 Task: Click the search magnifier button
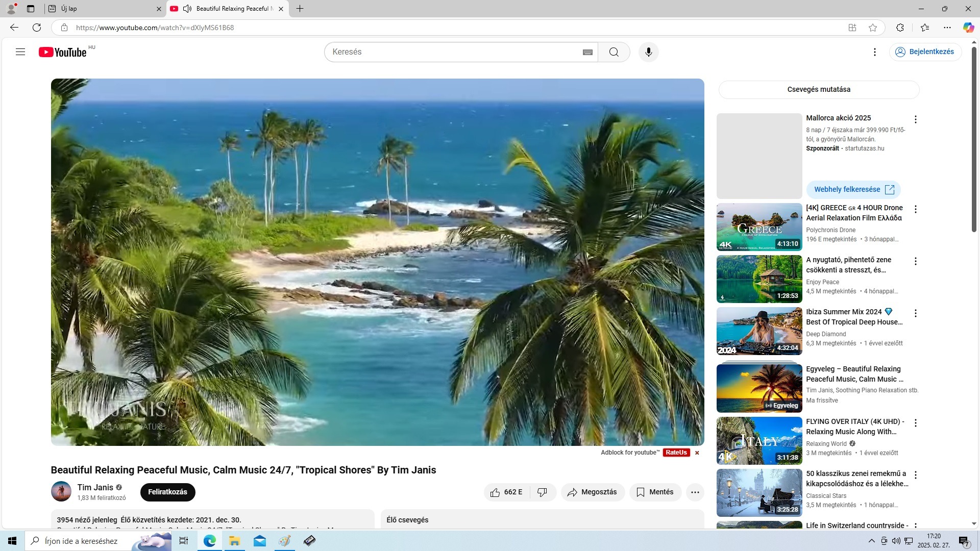coord(614,52)
